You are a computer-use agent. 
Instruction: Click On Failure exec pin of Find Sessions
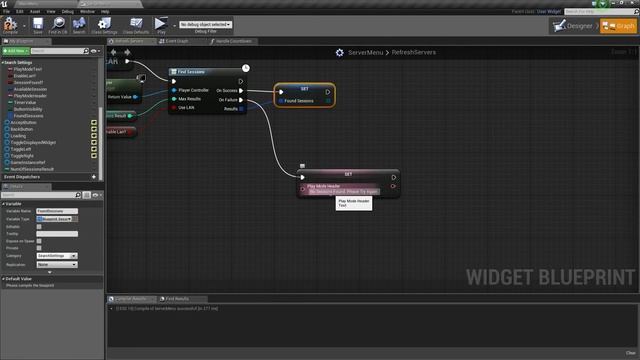pos(241,100)
